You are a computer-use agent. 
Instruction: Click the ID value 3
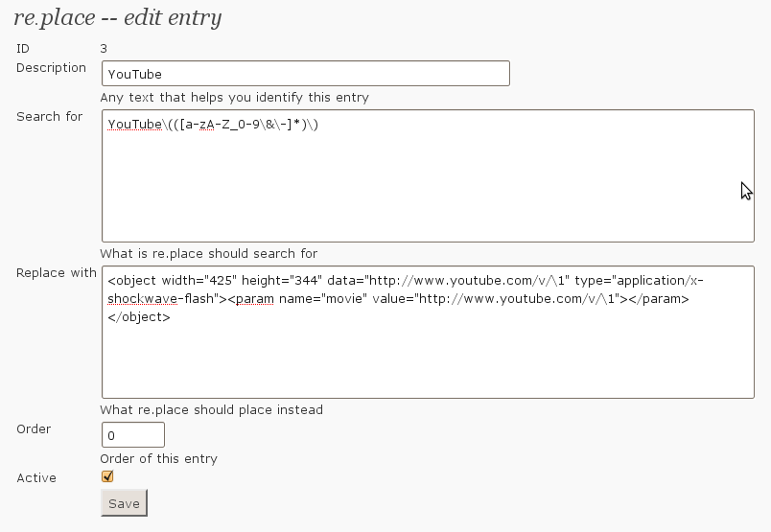pos(104,49)
